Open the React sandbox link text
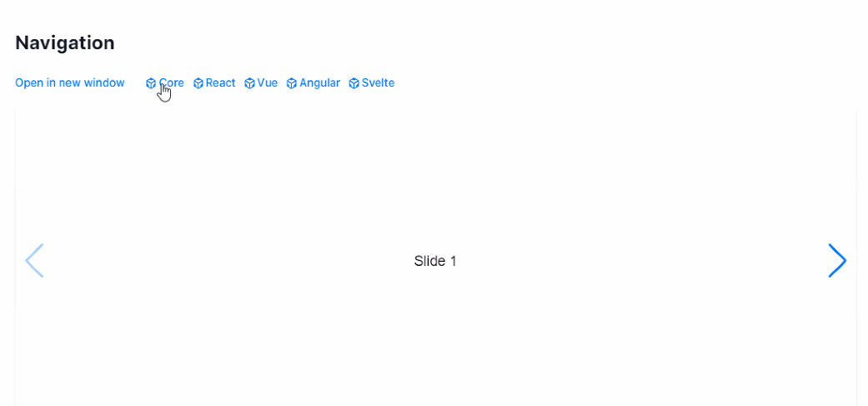Image resolution: width=868 pixels, height=406 pixels. tap(221, 83)
